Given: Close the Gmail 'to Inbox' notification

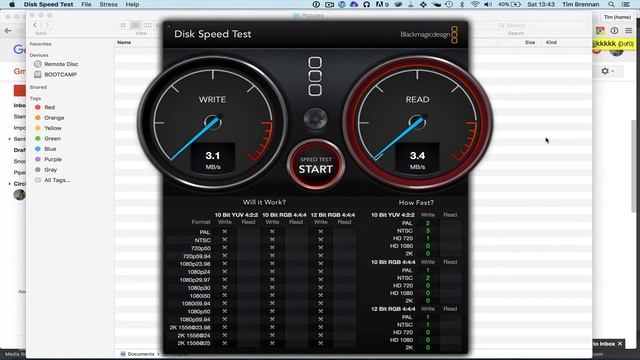Looking at the screenshot, I should coord(620,344).
